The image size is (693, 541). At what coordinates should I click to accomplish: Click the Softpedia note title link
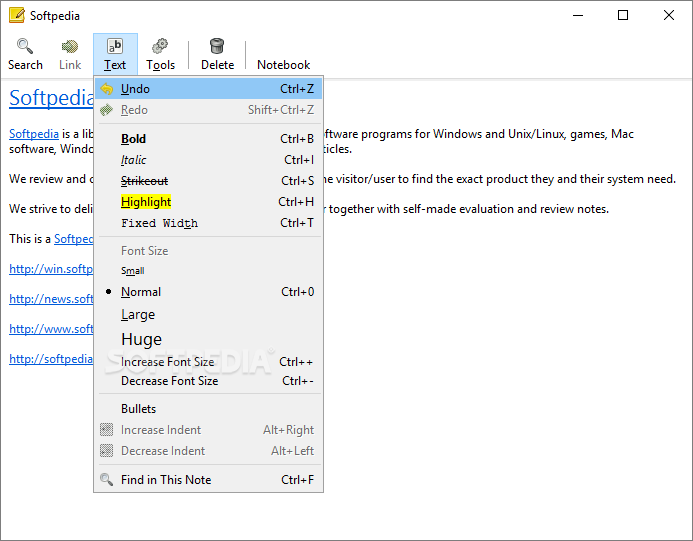pyautogui.click(x=51, y=98)
